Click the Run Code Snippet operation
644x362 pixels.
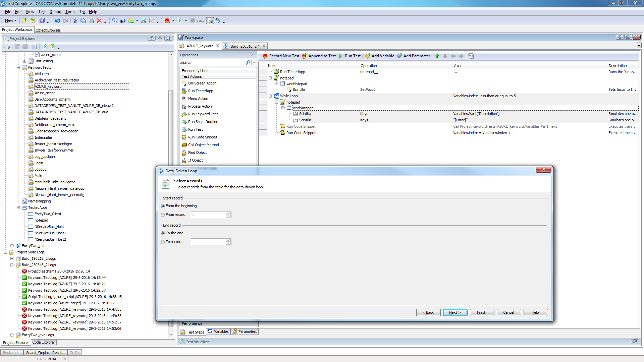202,137
